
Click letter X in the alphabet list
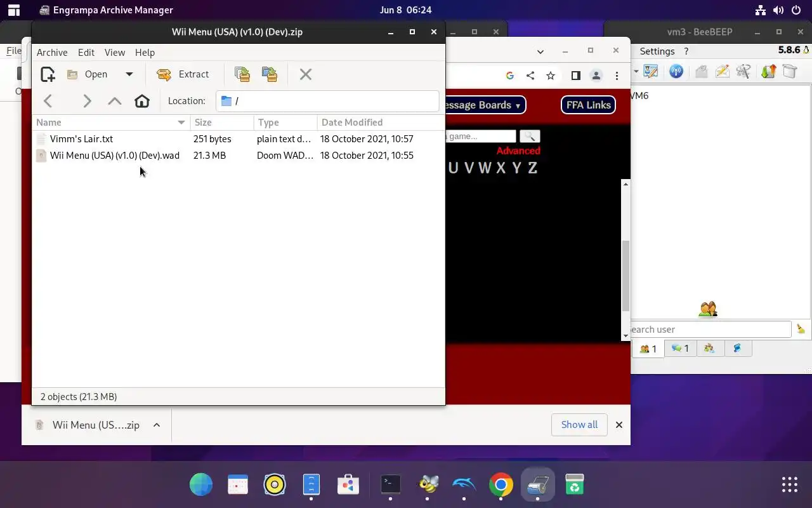point(501,168)
